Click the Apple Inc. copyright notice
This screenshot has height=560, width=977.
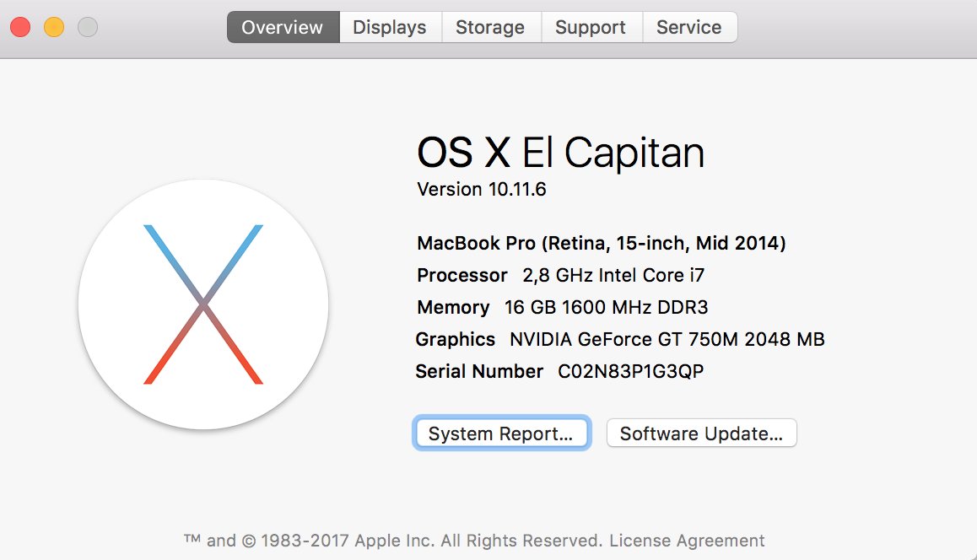(x=391, y=541)
